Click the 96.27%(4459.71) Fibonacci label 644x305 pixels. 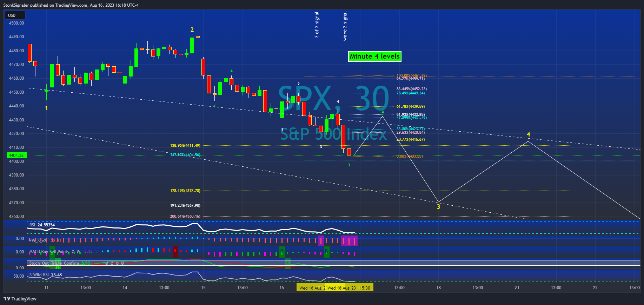tap(411, 79)
